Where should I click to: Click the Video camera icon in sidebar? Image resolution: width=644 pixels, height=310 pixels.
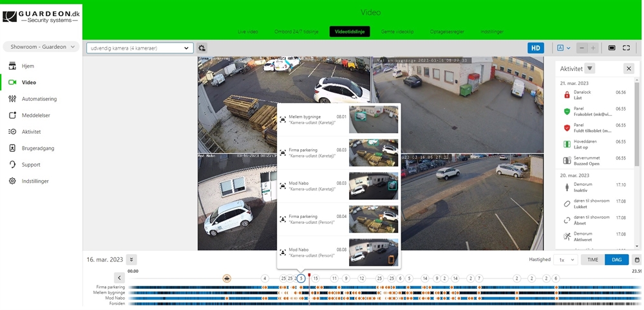(12, 82)
